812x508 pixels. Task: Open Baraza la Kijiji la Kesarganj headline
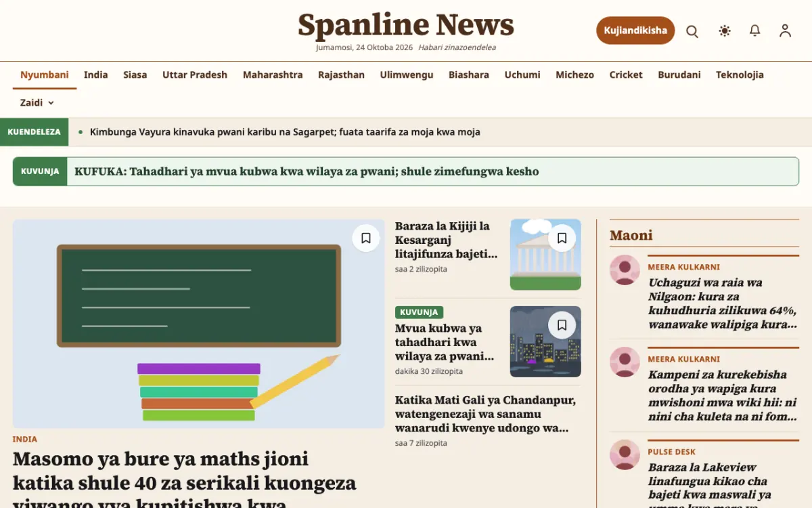coord(447,240)
